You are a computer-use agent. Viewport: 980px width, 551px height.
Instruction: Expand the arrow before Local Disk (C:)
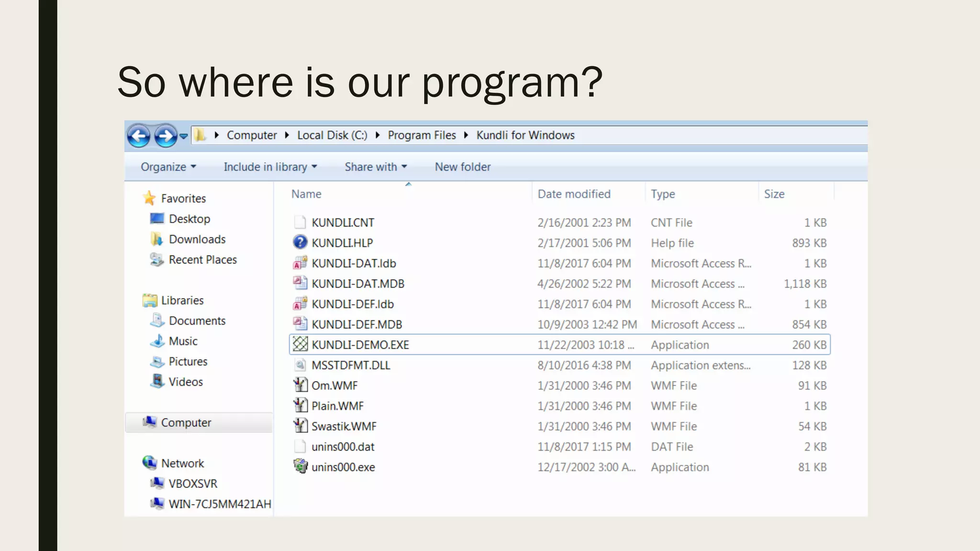[287, 135]
